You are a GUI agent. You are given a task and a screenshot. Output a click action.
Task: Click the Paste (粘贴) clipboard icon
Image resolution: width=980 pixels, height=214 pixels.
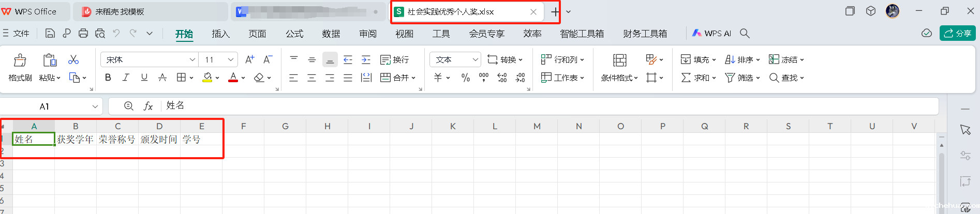coord(50,60)
